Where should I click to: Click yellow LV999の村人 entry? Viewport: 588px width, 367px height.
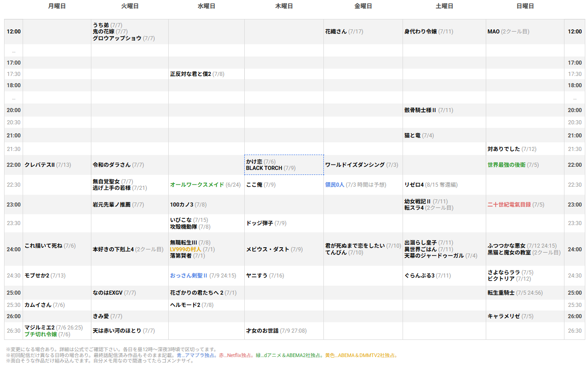pyautogui.click(x=186, y=249)
